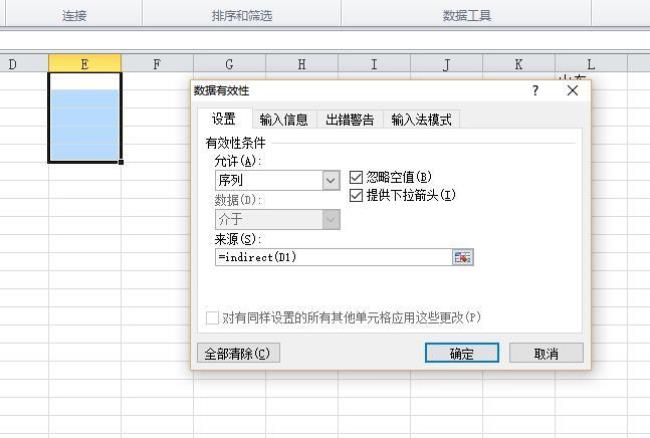
Task: Select column D header
Action: 24,64
